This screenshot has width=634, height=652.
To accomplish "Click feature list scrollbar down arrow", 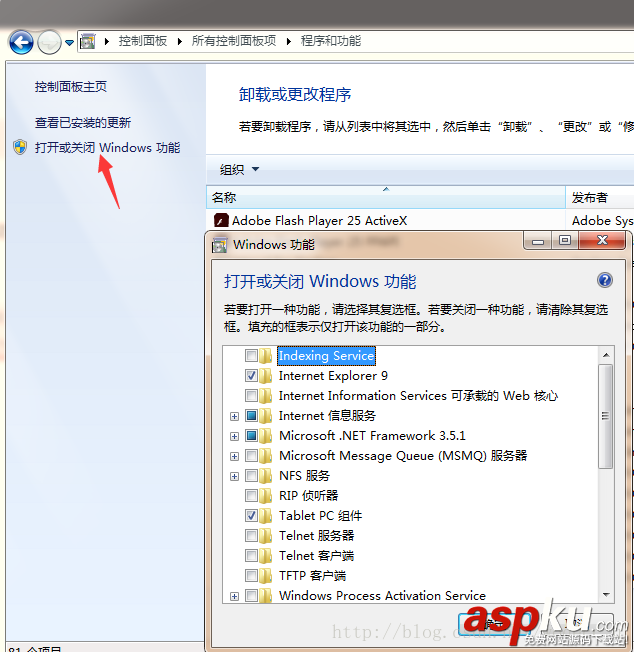I will tap(606, 595).
